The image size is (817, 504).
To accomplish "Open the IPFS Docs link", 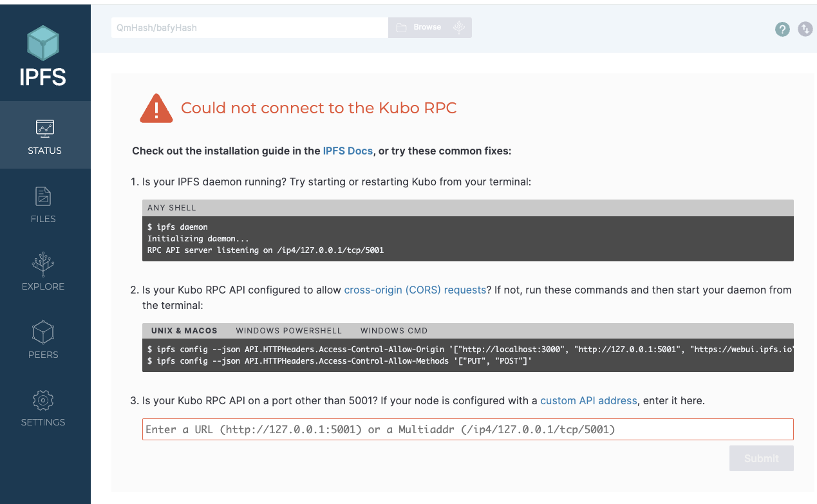I will tap(348, 151).
